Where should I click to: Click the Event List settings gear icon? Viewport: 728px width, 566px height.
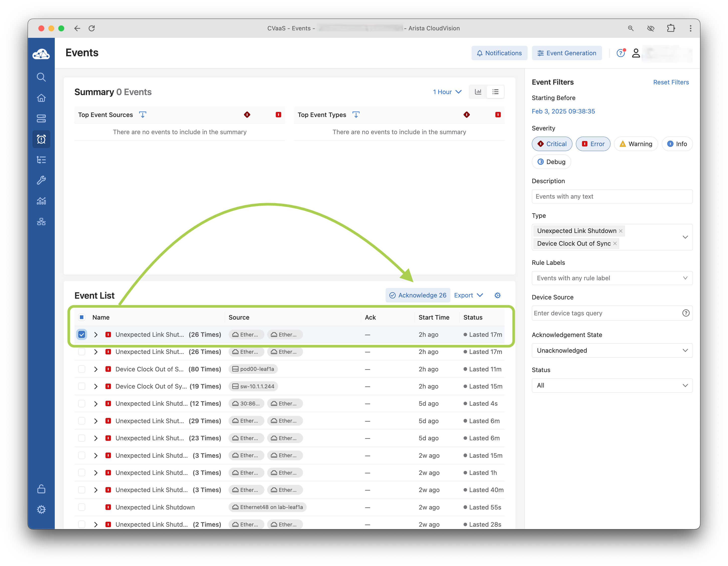[x=497, y=295]
